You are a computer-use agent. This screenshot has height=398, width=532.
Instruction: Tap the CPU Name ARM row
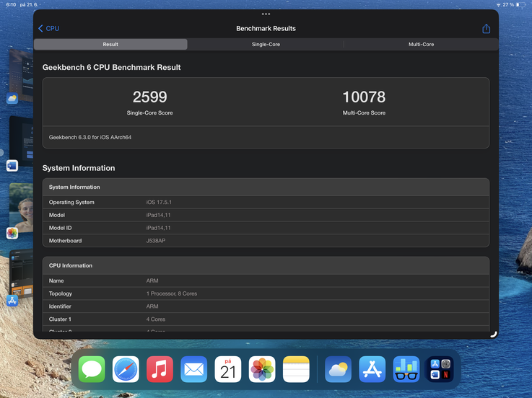tap(266, 280)
